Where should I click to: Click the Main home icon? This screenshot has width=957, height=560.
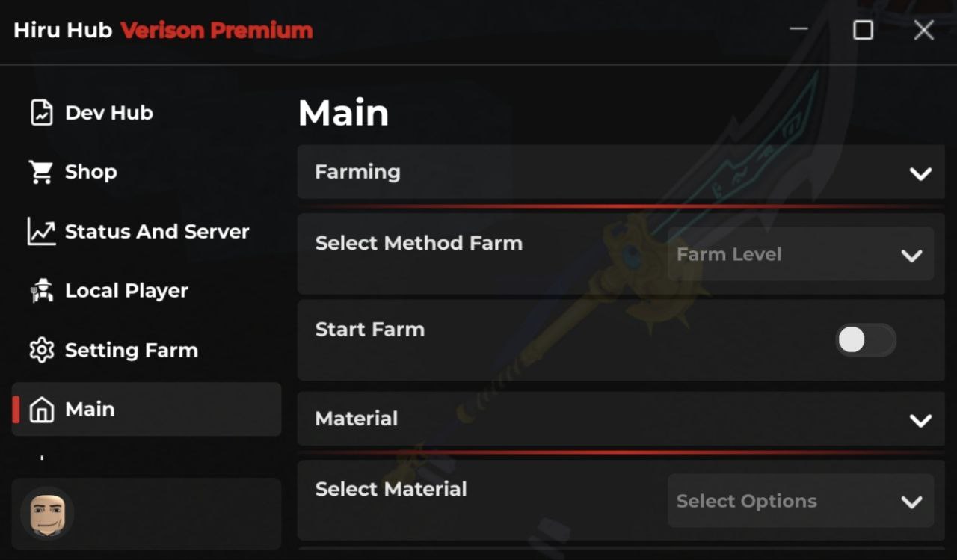pyautogui.click(x=42, y=410)
